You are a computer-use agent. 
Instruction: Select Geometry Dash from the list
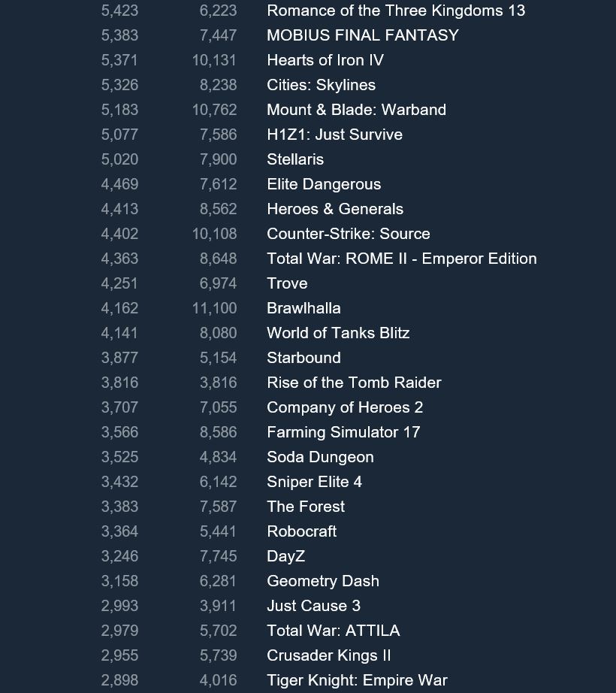(323, 581)
